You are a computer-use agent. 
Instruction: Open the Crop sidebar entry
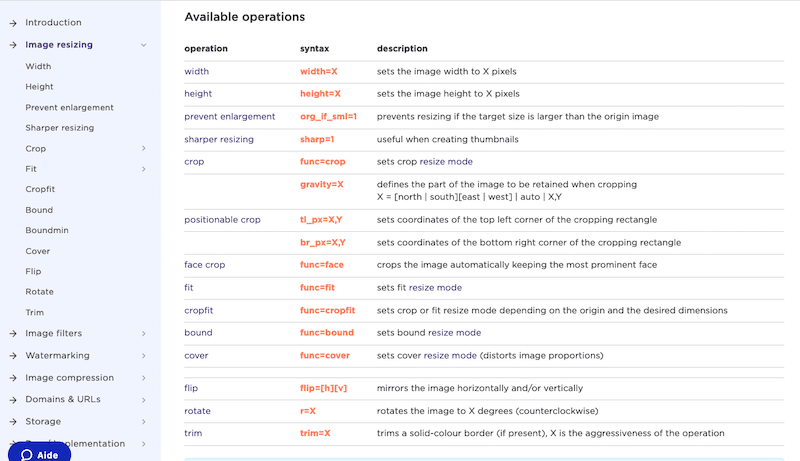[x=36, y=149]
